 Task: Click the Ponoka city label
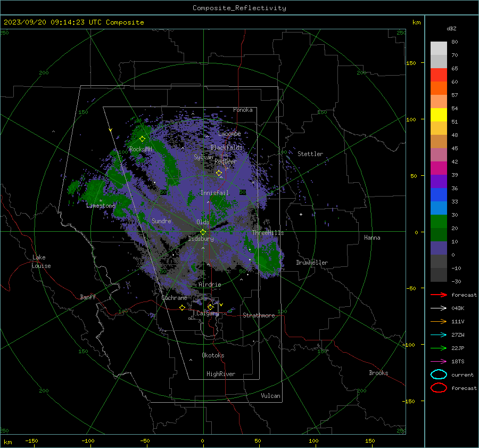point(243,110)
